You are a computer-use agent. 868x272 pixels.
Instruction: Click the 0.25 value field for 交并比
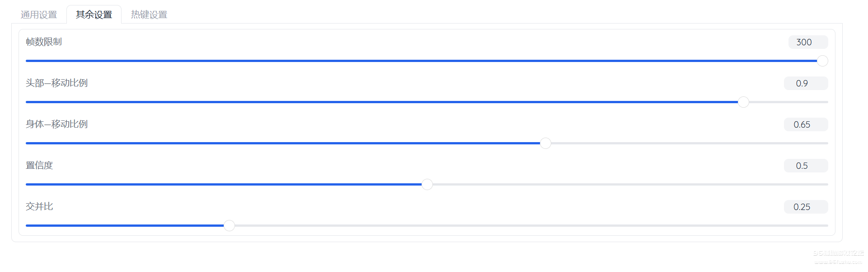pyautogui.click(x=806, y=206)
